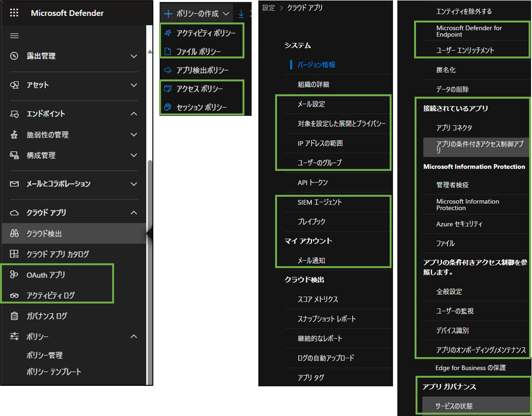Open SIEM エージェント settings
Image resolution: width=532 pixels, height=416 pixels.
(320, 202)
